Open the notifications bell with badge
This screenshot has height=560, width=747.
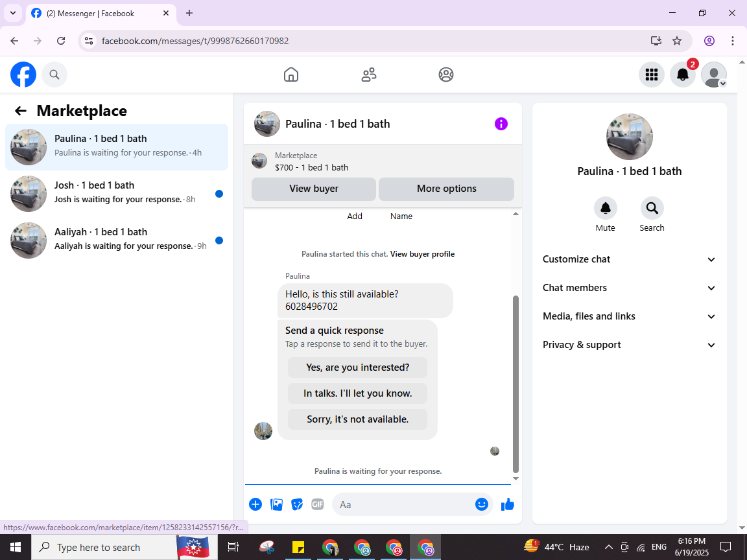683,75
